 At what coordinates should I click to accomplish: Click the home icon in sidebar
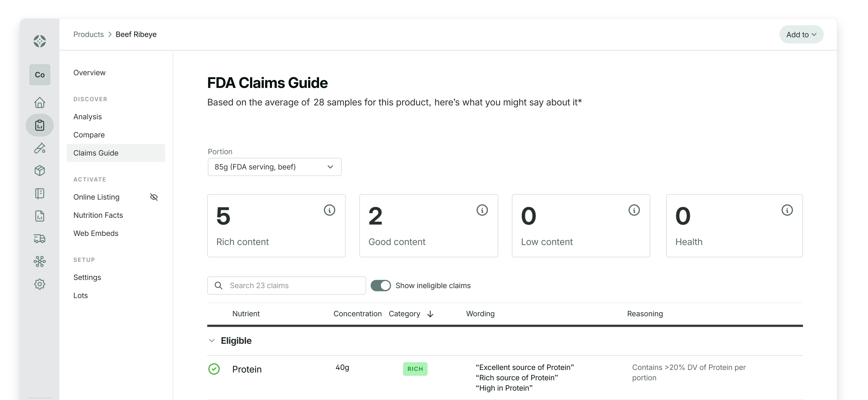click(x=39, y=102)
